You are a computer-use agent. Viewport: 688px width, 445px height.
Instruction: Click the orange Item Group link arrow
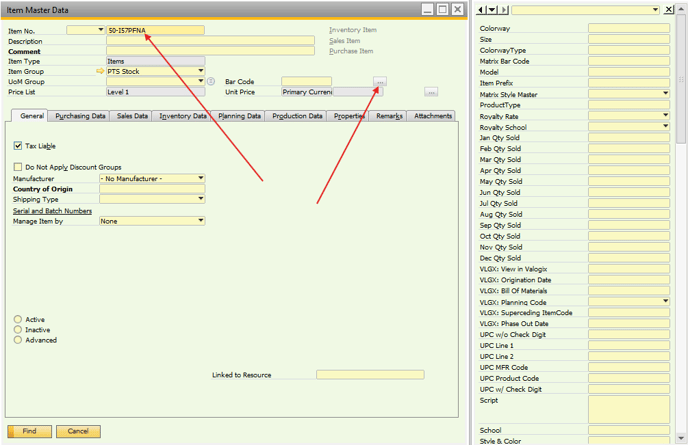click(100, 71)
